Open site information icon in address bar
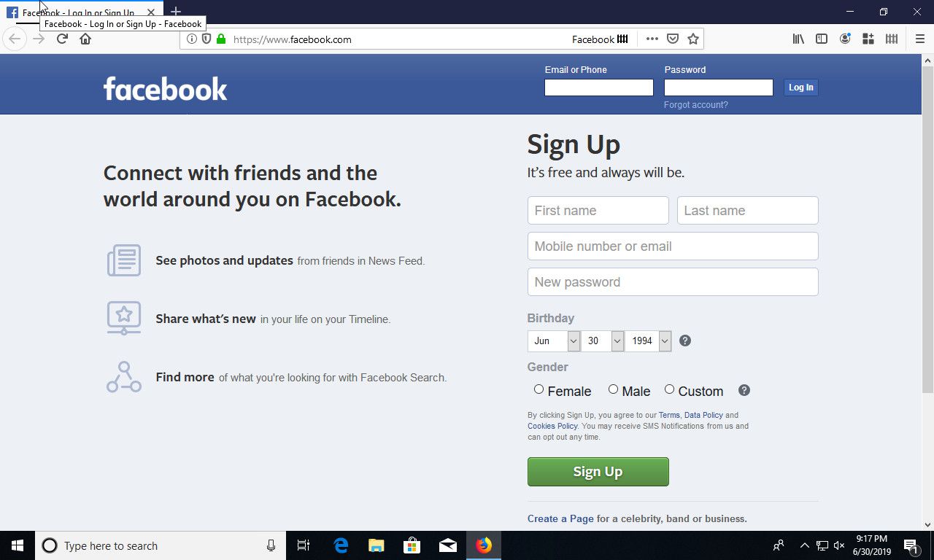Viewport: 934px width, 560px height. pyautogui.click(x=192, y=39)
